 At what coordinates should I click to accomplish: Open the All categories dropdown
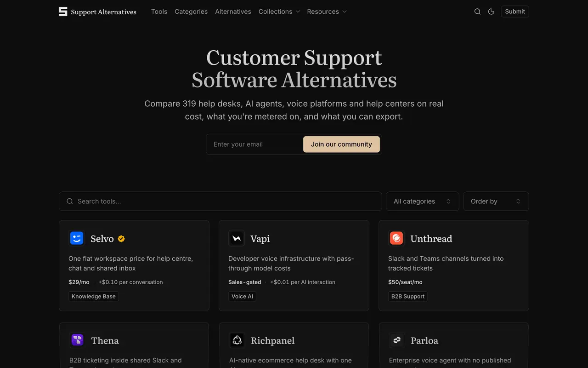(423, 201)
